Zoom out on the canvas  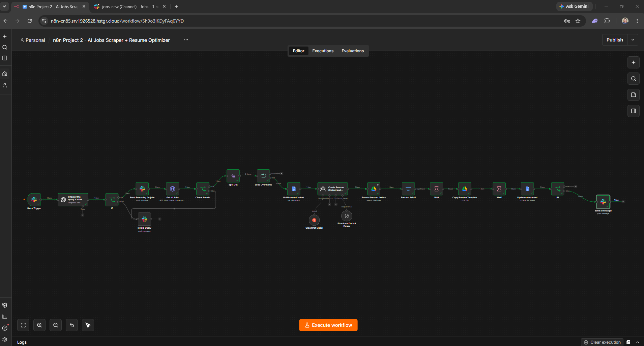tap(56, 325)
